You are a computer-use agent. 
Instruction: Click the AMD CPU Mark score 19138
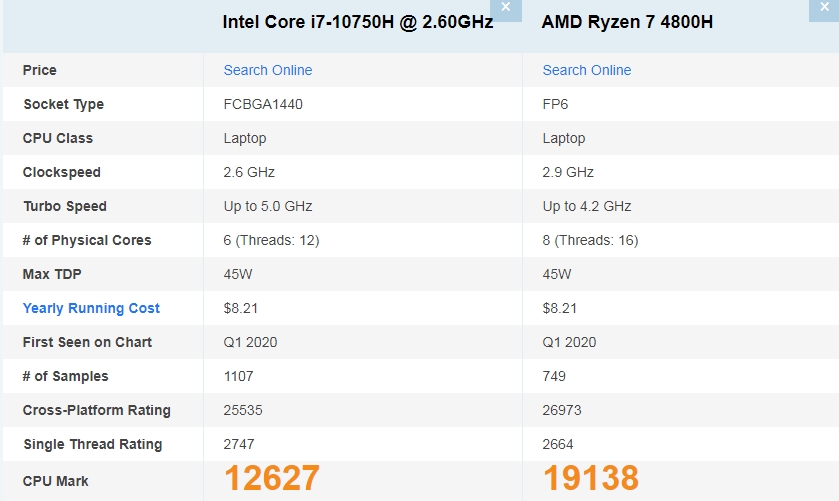590,479
